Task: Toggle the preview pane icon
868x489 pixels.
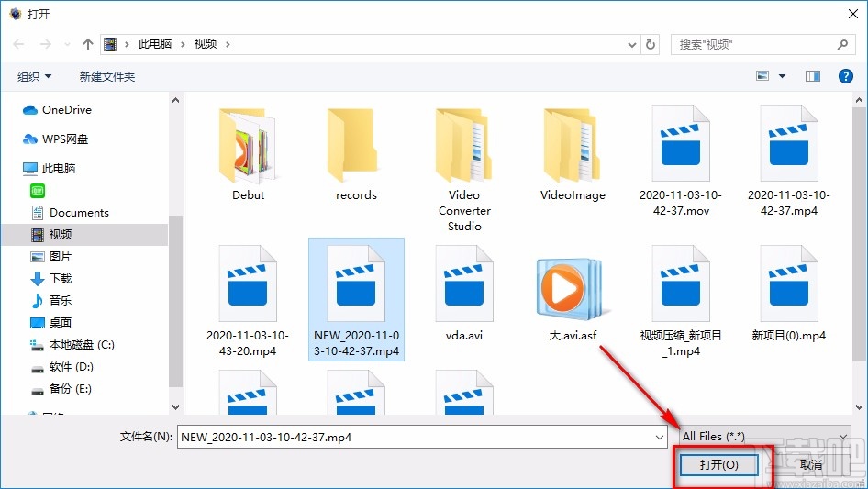Action: click(813, 76)
